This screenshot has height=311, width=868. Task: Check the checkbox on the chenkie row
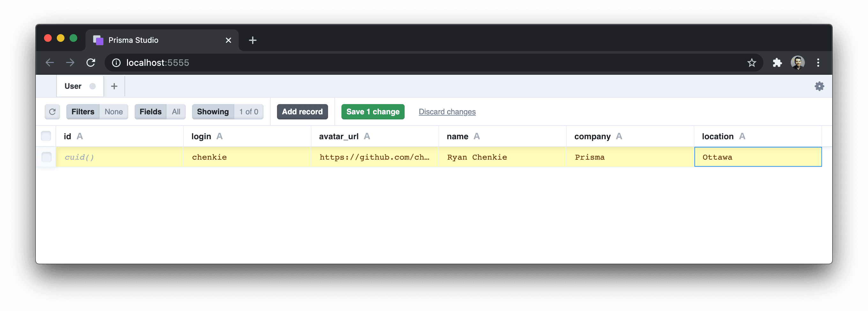(x=46, y=157)
